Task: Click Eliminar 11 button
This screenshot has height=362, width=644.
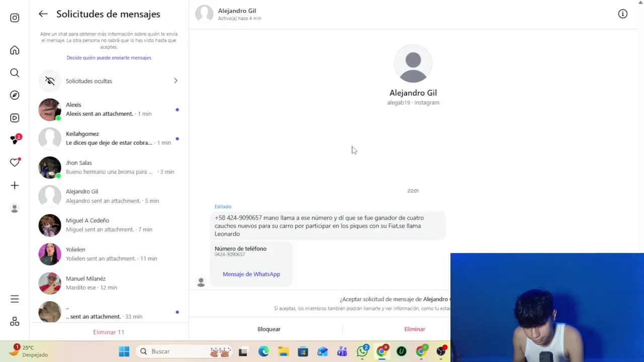Action: coord(109,332)
